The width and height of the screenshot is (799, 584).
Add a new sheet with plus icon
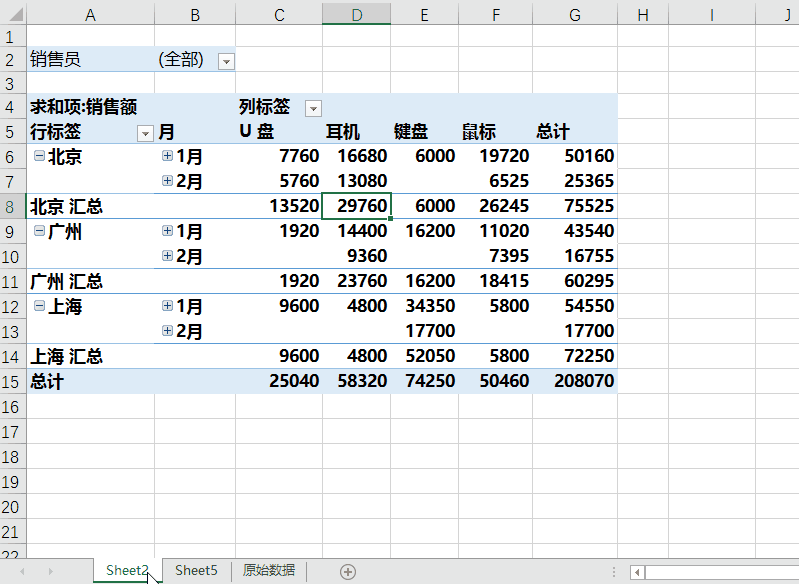click(348, 571)
